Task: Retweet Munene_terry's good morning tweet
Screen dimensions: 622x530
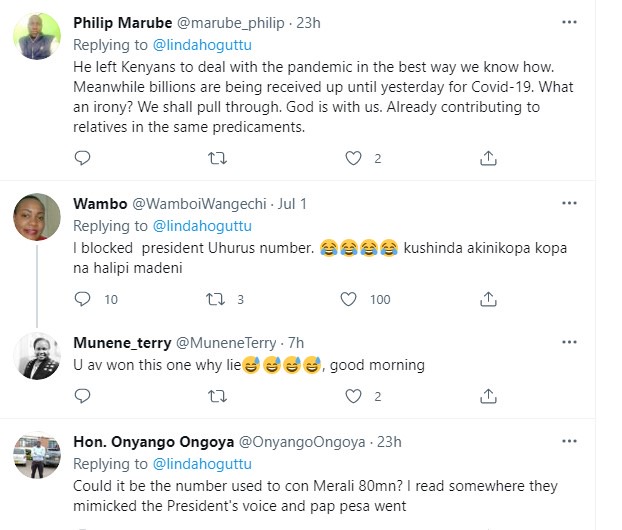Action: coord(215,397)
